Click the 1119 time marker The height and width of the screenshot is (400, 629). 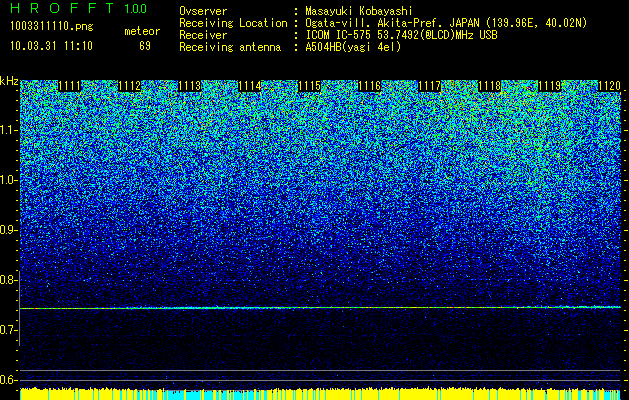549,86
